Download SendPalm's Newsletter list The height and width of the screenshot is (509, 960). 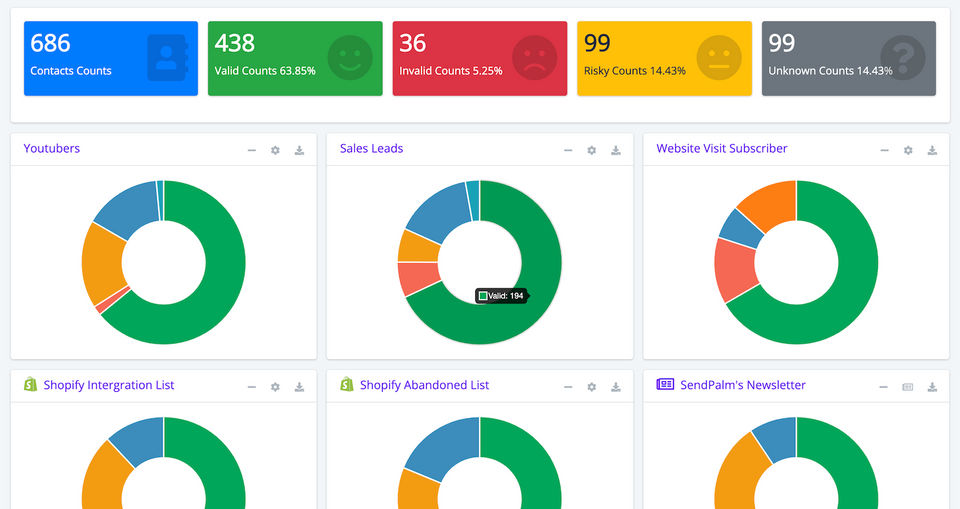(x=932, y=387)
